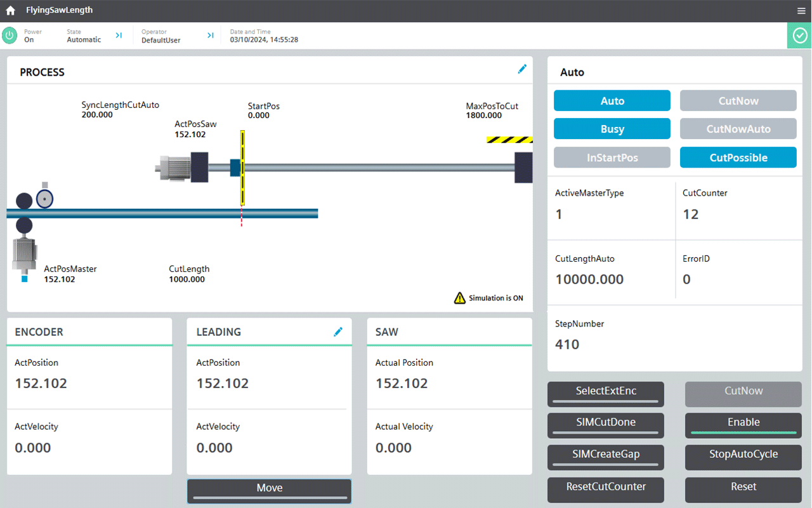Edit the LEADING panel with pencil icon
Viewport: 812px width, 508px height.
tap(338, 331)
